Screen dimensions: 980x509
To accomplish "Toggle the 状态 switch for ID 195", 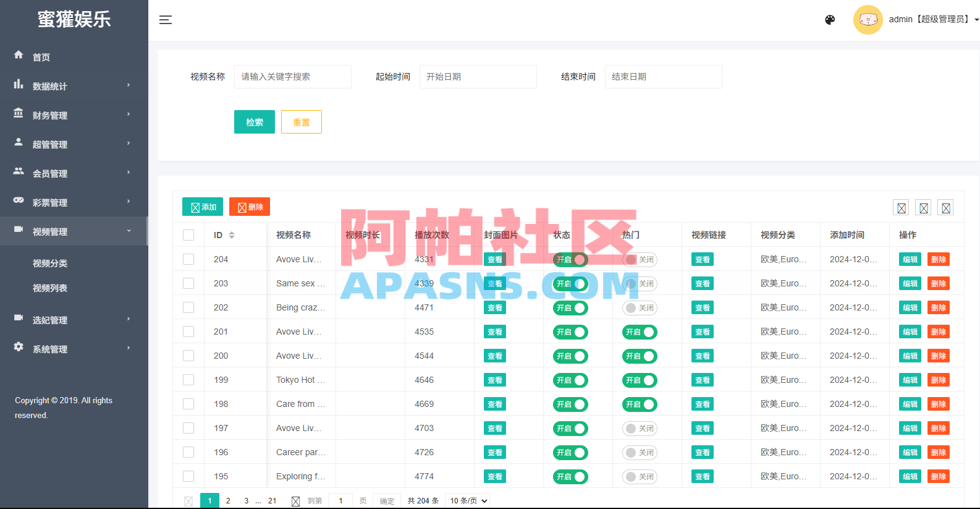I will [x=570, y=477].
